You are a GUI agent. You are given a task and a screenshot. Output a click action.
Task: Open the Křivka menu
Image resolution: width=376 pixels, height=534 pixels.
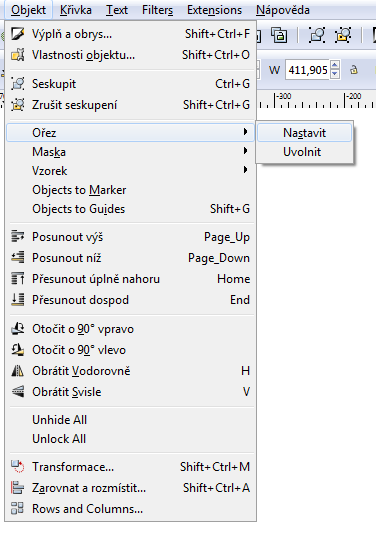click(x=76, y=10)
